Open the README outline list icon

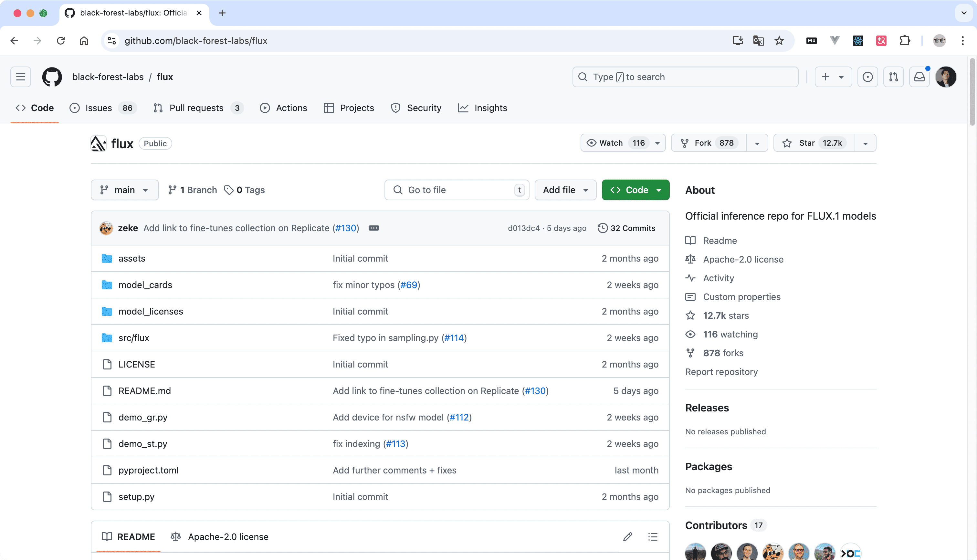[x=652, y=536]
